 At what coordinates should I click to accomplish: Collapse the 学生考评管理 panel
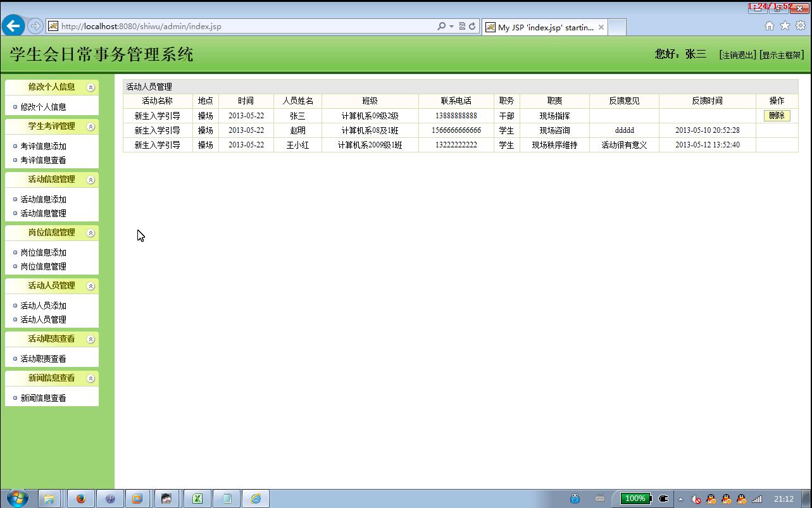[91, 127]
